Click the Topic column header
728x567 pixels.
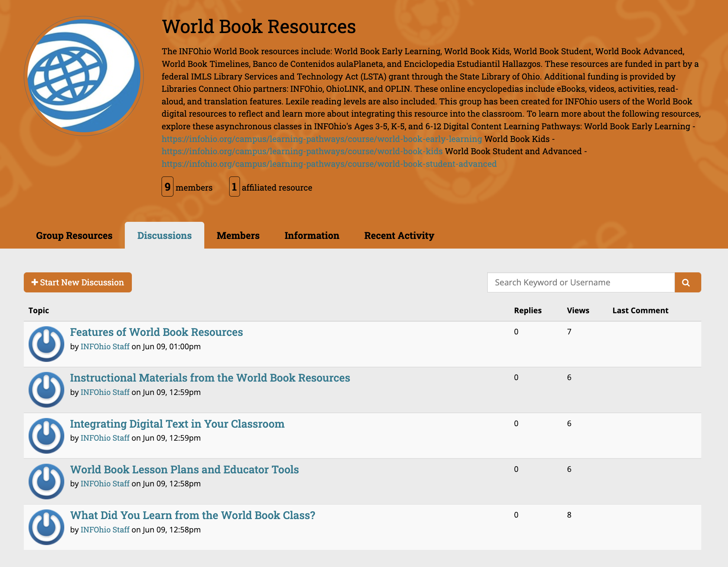39,311
